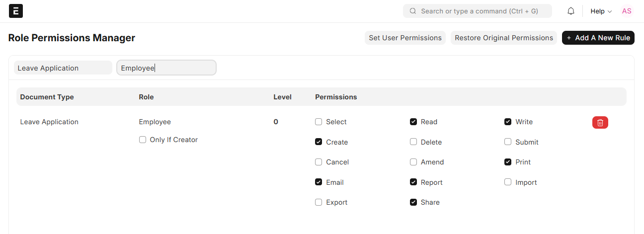Expand the Help dropdown menu

601,11
